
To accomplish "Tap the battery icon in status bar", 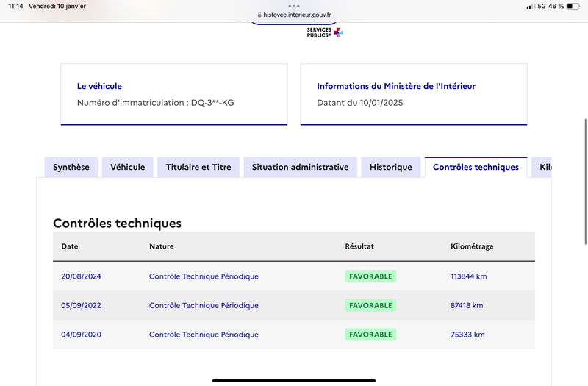I will pyautogui.click(x=573, y=6).
